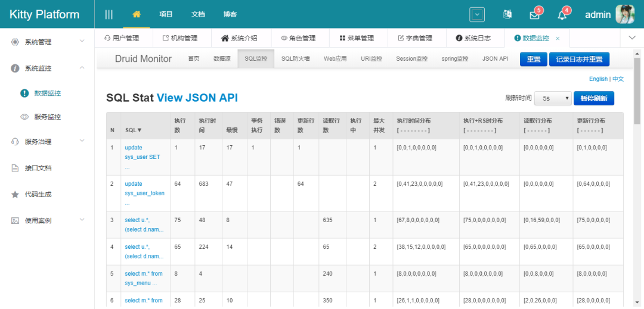Click the 服务治理 headset icon in sidebar
The width and height of the screenshot is (644, 309).
[x=15, y=142]
